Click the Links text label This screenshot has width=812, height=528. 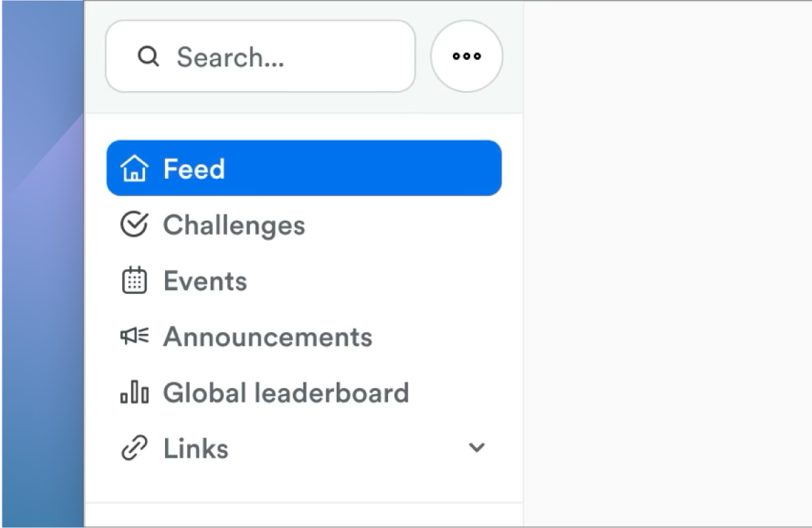point(195,449)
